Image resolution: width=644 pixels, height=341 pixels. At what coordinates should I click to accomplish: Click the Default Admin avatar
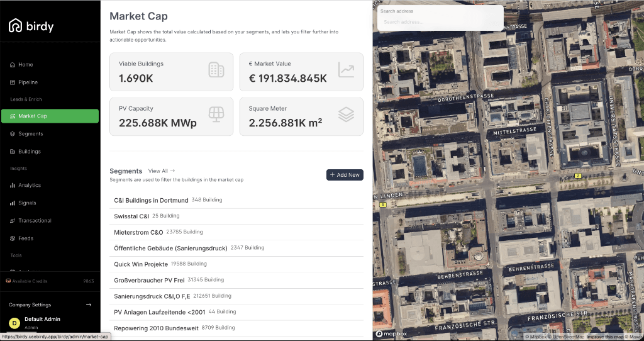pos(14,323)
